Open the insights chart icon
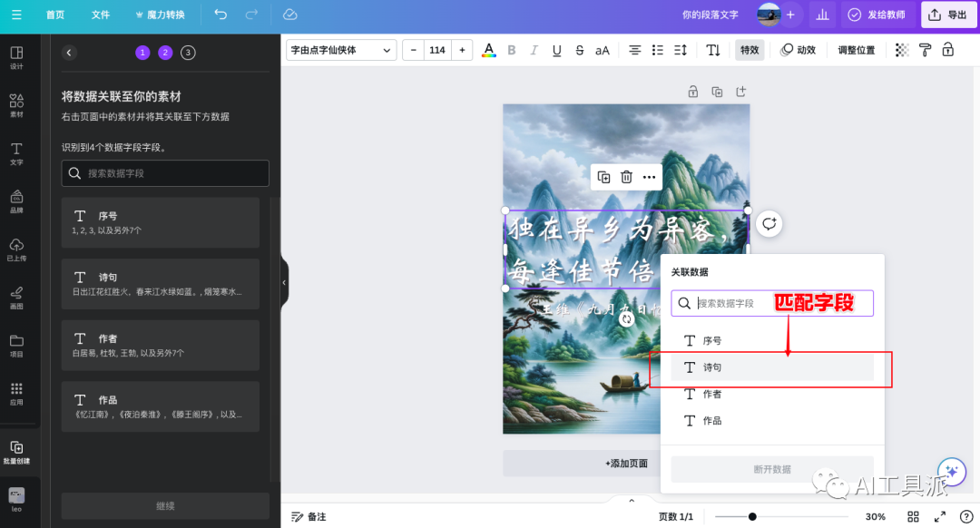The image size is (980, 528). (822, 15)
